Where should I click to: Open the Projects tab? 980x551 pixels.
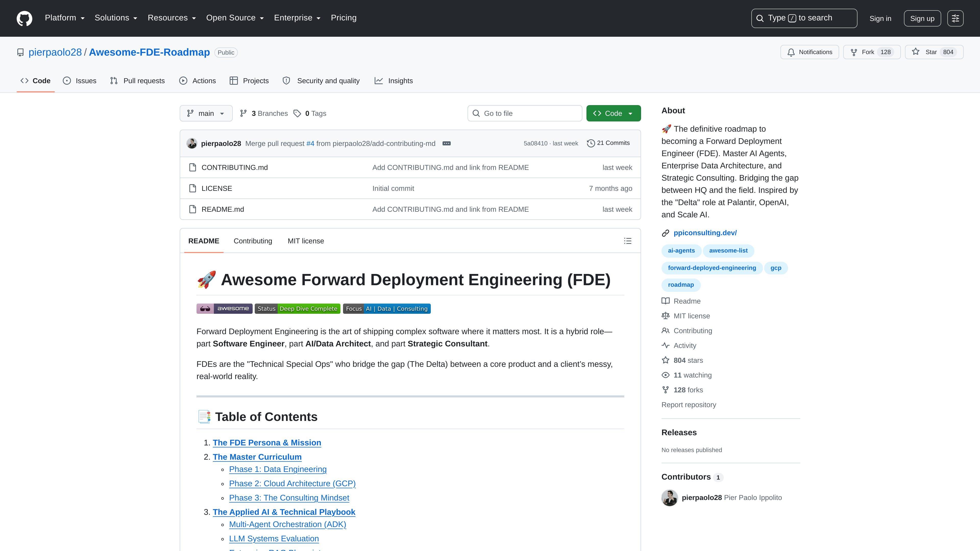coord(249,81)
